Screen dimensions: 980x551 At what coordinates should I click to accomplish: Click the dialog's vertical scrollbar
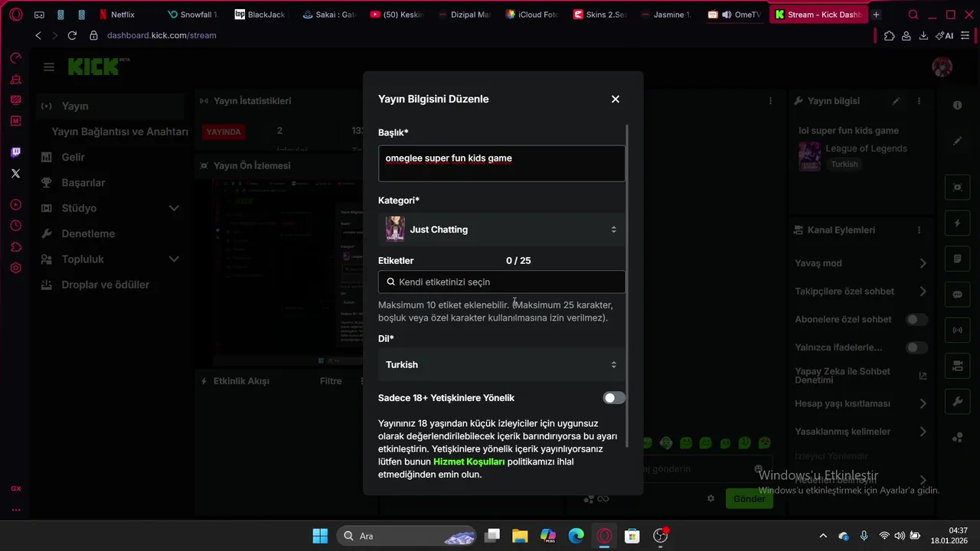coord(627,287)
